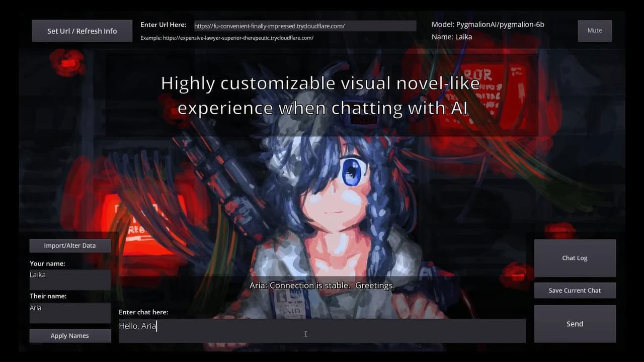Click the 'Enter chat here:' label

point(143,312)
